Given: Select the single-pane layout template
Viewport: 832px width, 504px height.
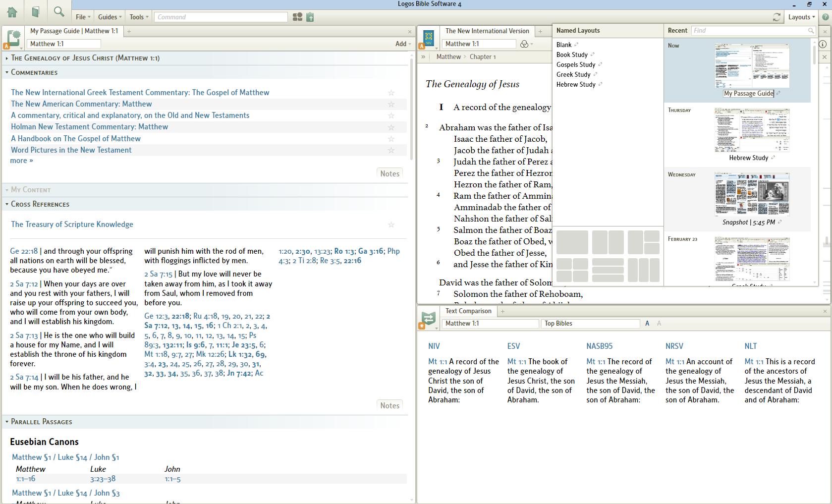Looking at the screenshot, I should click(572, 242).
